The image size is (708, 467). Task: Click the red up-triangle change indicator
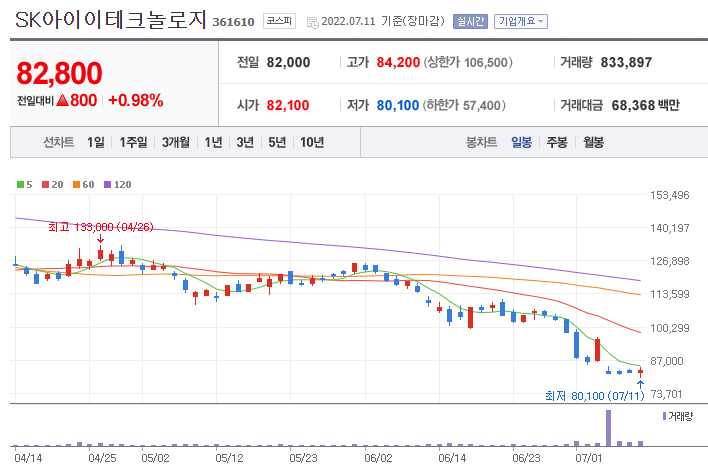click(63, 100)
